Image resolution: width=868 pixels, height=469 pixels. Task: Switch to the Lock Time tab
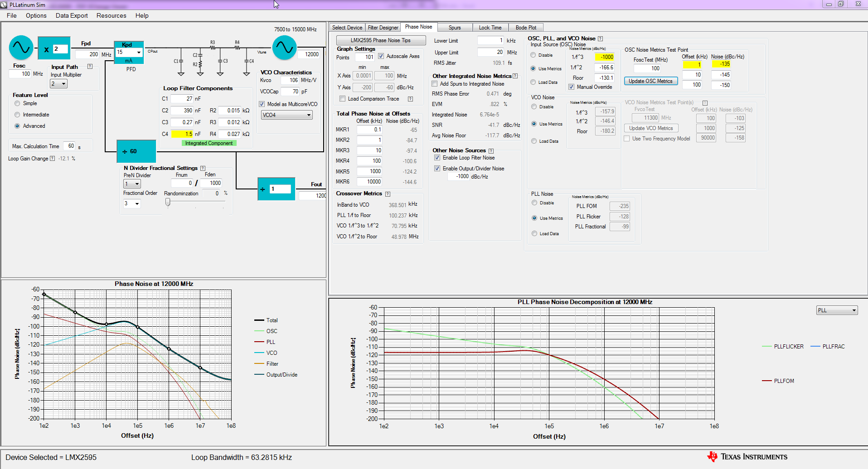[x=490, y=28]
